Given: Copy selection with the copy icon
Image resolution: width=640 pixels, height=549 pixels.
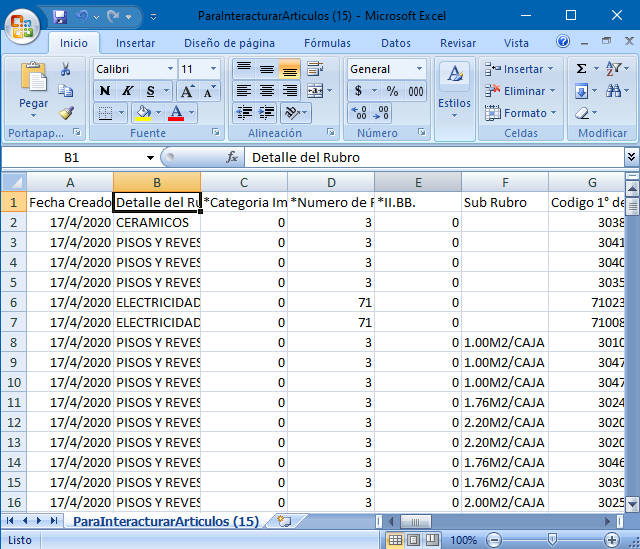Looking at the screenshot, I should pyautogui.click(x=65, y=91).
